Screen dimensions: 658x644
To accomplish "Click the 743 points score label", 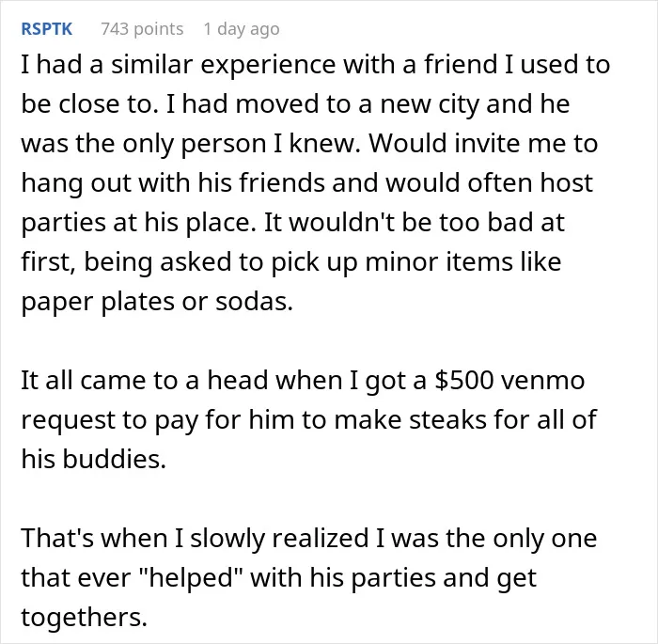I will (x=142, y=29).
